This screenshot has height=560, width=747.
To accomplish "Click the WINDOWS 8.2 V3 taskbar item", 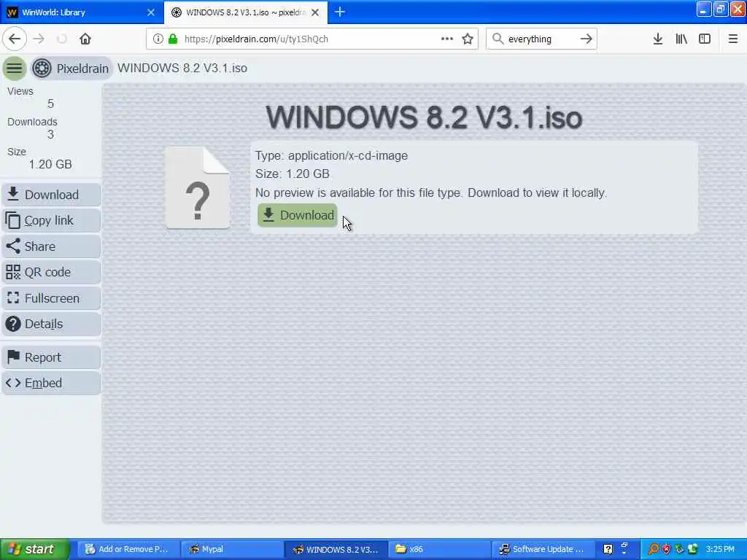I will pyautogui.click(x=336, y=549).
